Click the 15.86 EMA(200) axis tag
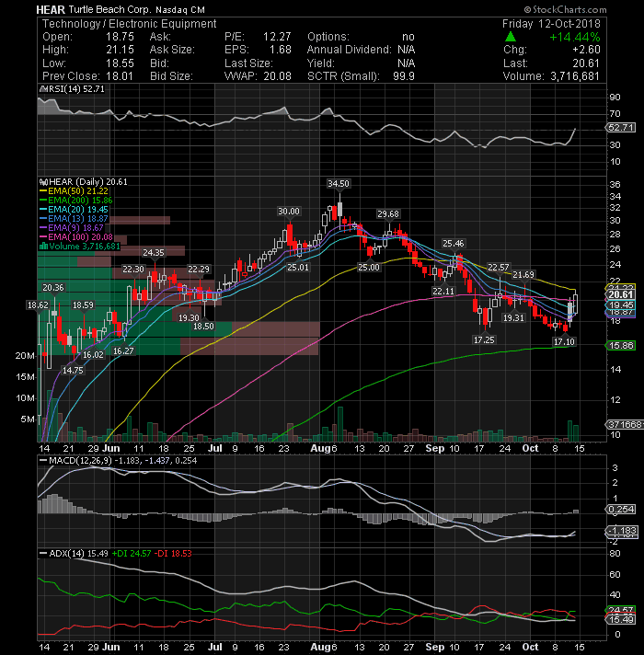Screen dimensions: 644x655 (621, 346)
